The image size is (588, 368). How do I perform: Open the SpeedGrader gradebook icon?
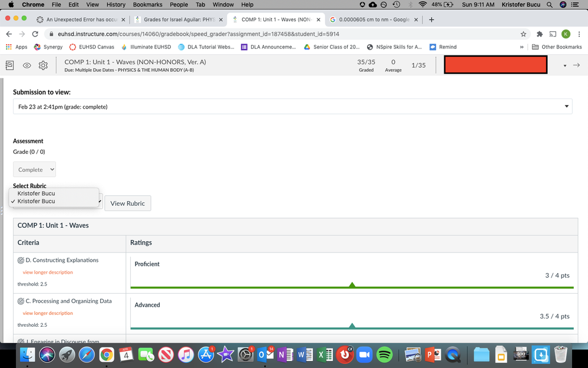[x=9, y=65]
